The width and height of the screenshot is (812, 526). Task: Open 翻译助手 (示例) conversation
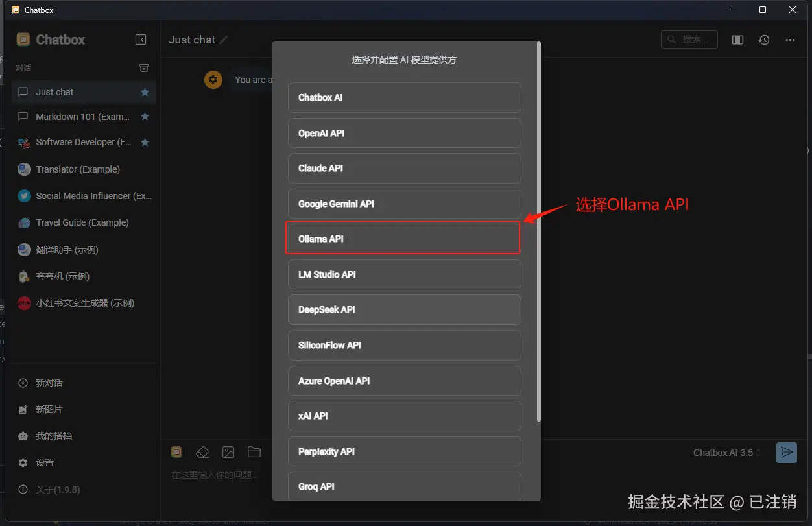(x=84, y=250)
